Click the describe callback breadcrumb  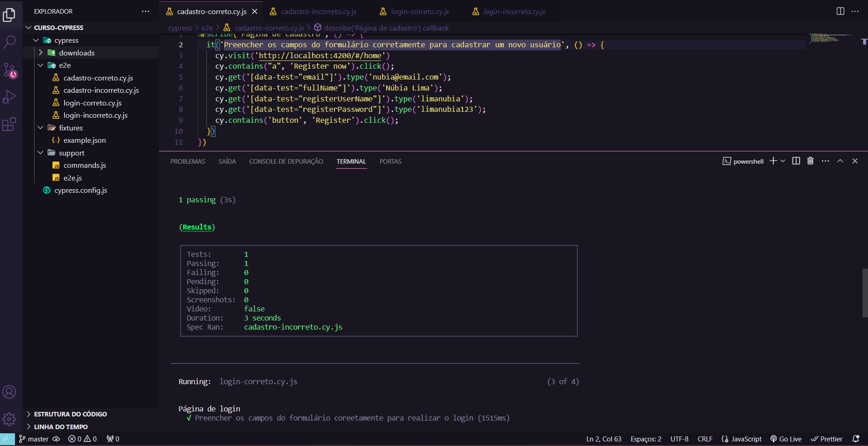[x=386, y=28]
